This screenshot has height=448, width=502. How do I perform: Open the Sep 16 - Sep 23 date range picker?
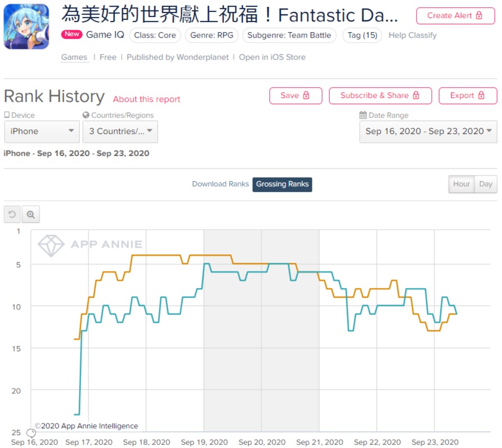pyautogui.click(x=428, y=131)
